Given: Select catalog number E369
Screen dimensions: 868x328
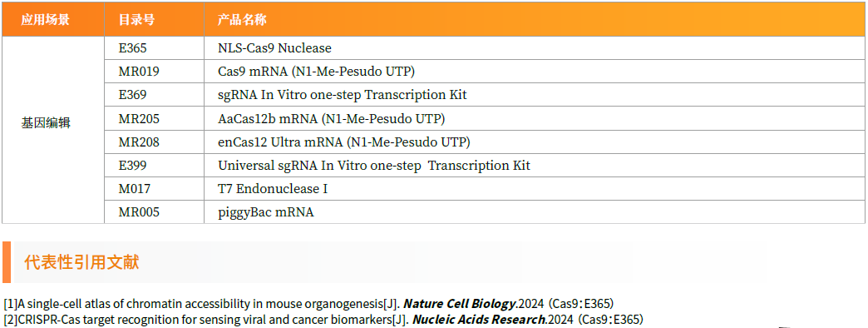Looking at the screenshot, I should 133,95.
